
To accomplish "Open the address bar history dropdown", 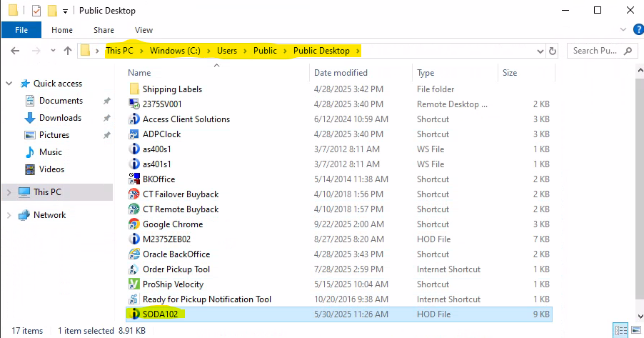I will tap(540, 51).
